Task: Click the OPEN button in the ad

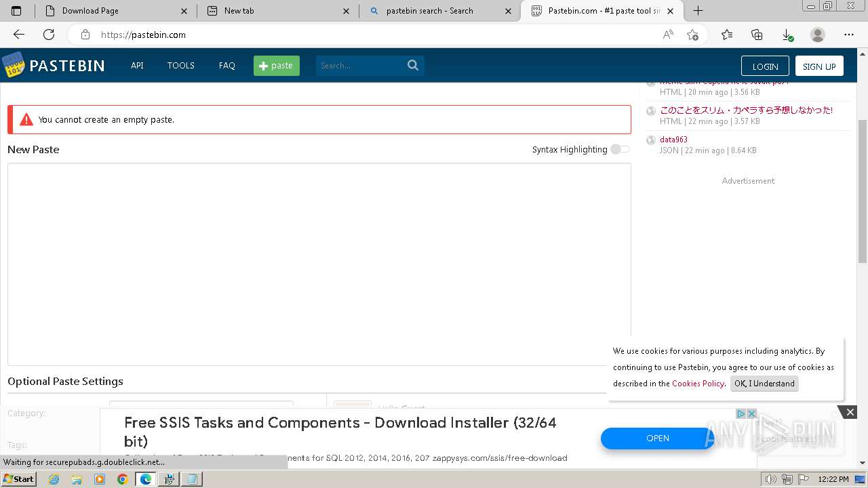Action: (x=657, y=439)
